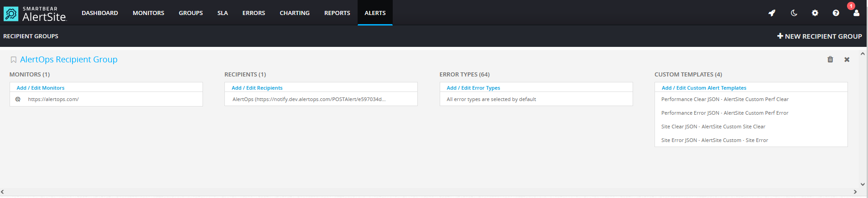Screen dimensions: 868x198
Task: Click the AlertSite logo
Action: (36, 14)
